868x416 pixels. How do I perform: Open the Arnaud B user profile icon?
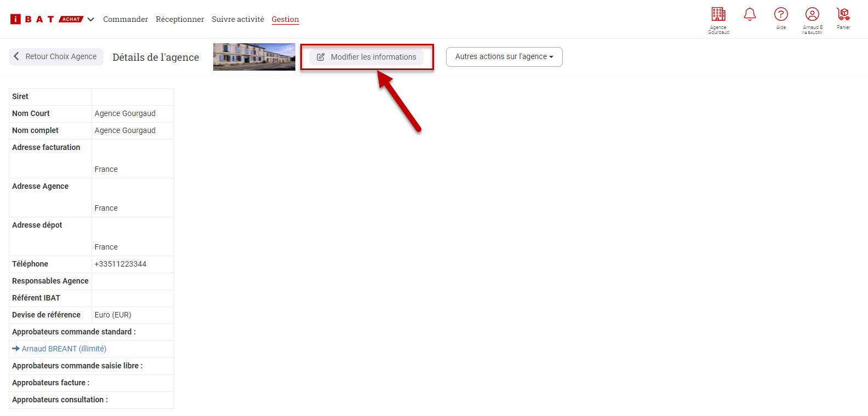coord(812,15)
